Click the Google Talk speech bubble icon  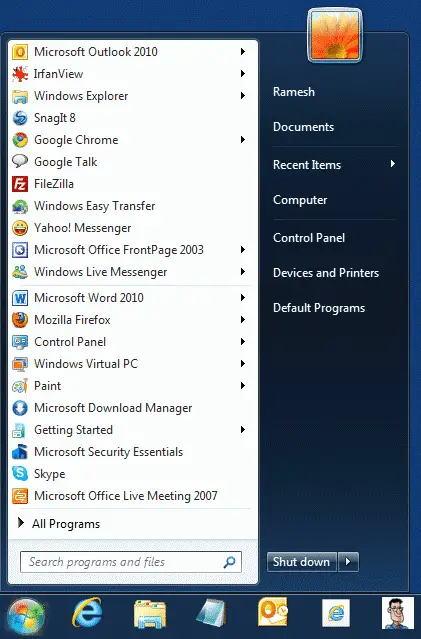(20, 162)
